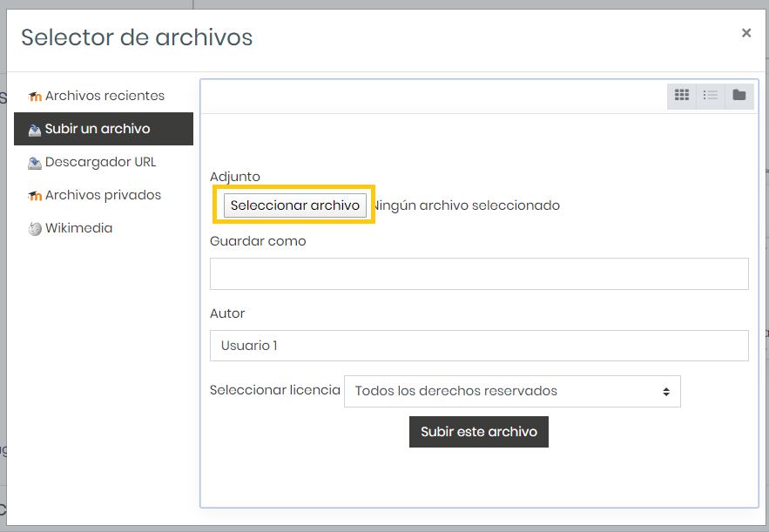Viewport: 769px width, 532px height.
Task: Click the Seleccionar archivo button
Action: [294, 205]
